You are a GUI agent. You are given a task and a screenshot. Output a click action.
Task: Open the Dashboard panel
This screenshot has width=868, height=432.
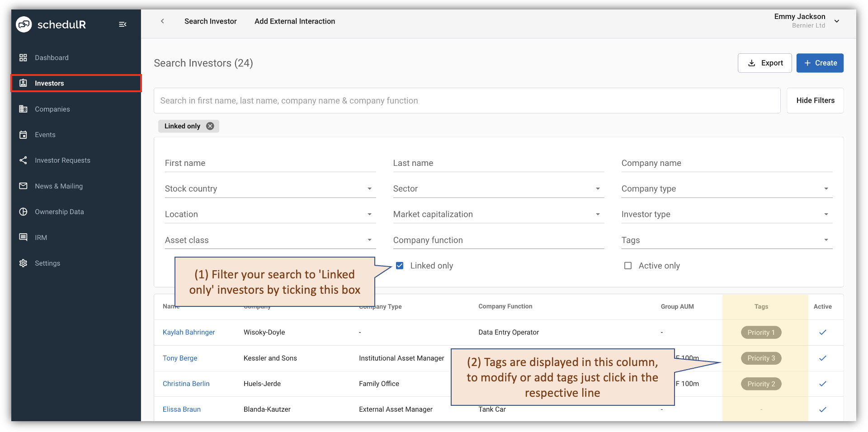[52, 57]
